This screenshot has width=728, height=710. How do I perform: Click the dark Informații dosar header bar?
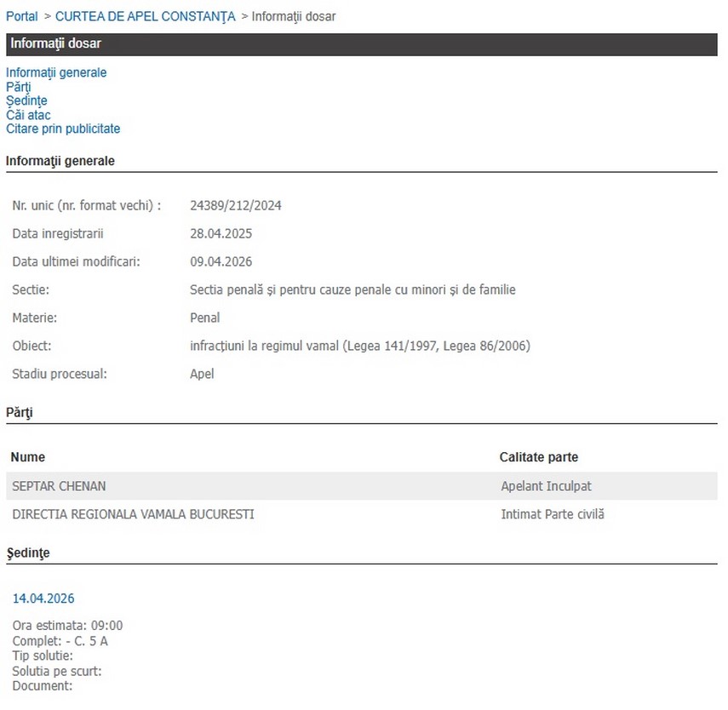coord(361,44)
